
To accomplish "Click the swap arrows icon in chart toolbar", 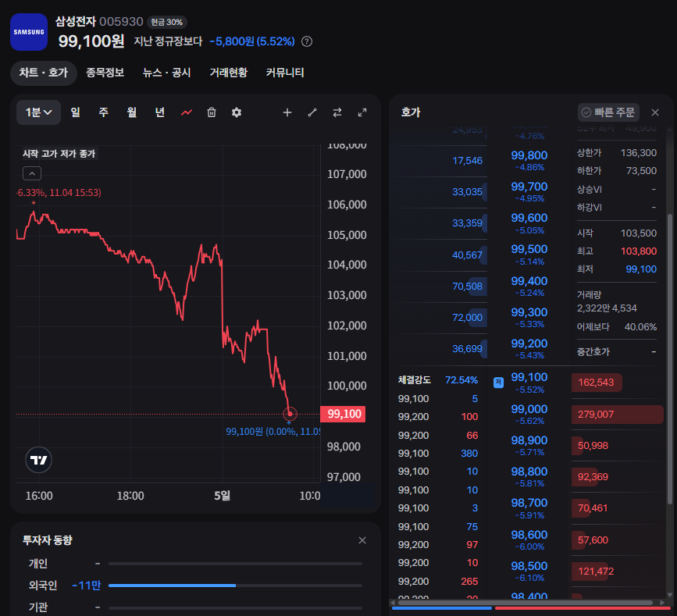I will click(x=337, y=112).
